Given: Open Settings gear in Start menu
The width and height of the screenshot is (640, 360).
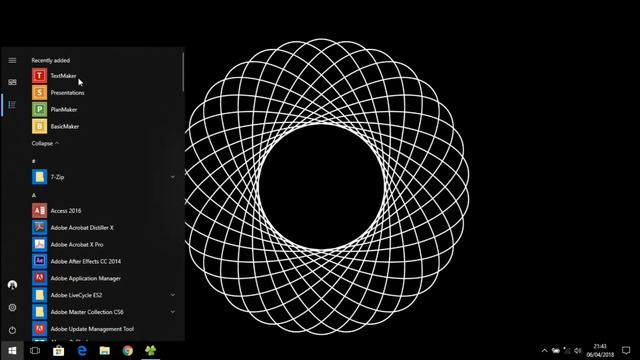Looking at the screenshot, I should [12, 307].
